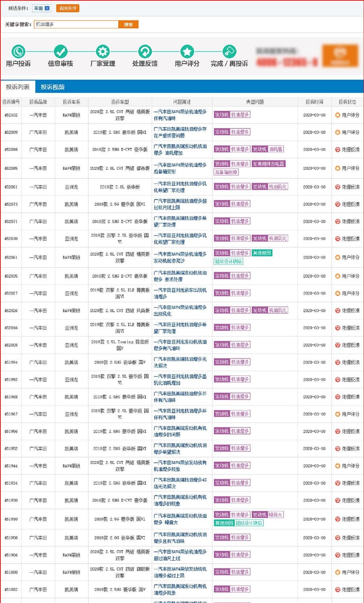Click the 处理反馈 status icon for 452071
Image resolution: width=364 pixels, height=603 pixels.
pyautogui.click(x=337, y=221)
